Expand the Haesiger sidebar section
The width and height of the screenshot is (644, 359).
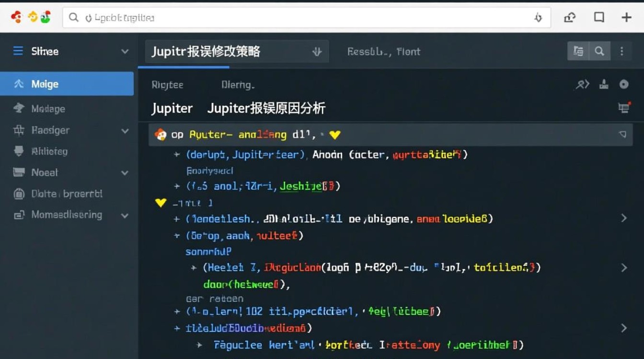pos(125,130)
